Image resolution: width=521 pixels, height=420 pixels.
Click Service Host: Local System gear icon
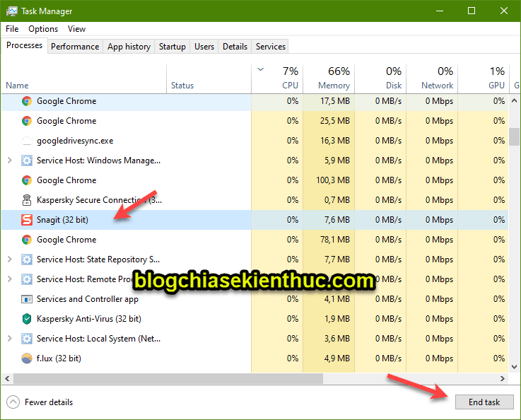pos(27,339)
